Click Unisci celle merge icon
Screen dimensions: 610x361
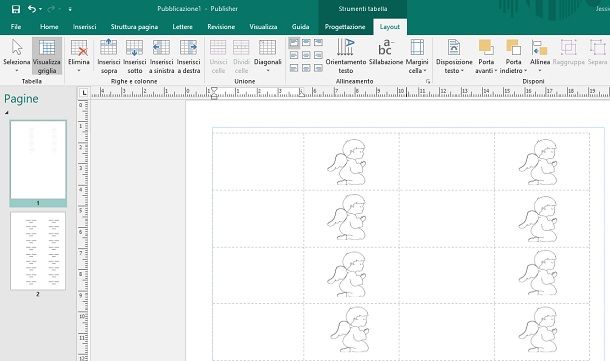click(218, 47)
